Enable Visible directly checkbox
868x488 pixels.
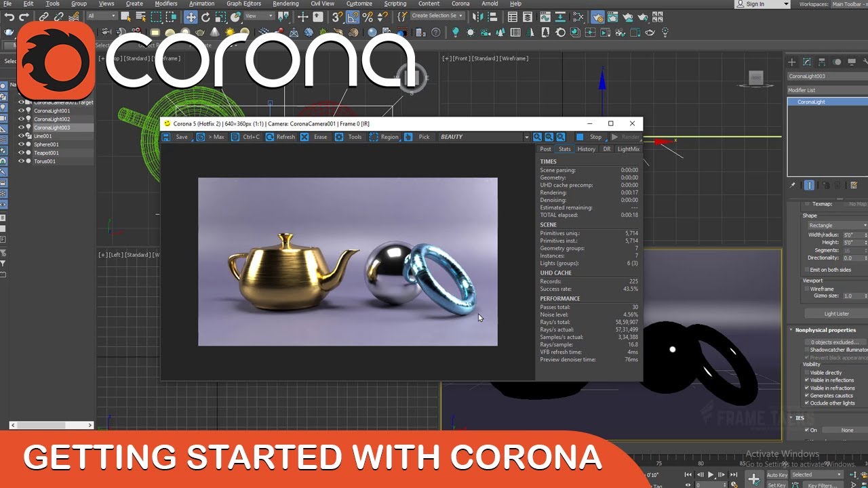click(806, 373)
